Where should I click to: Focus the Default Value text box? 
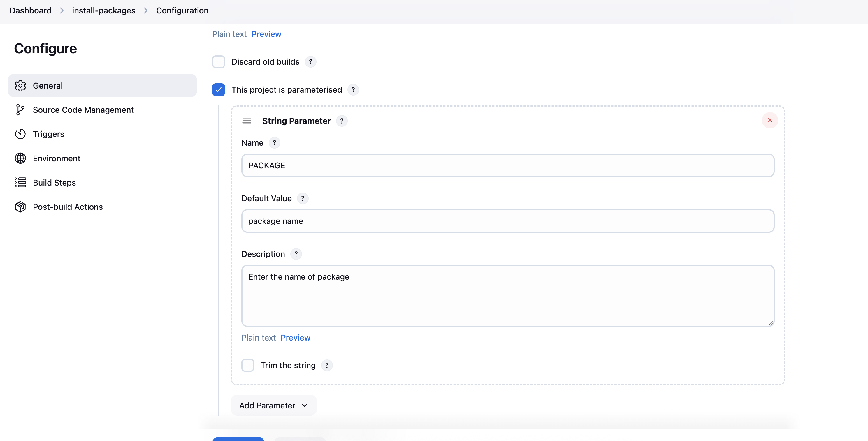pyautogui.click(x=507, y=221)
